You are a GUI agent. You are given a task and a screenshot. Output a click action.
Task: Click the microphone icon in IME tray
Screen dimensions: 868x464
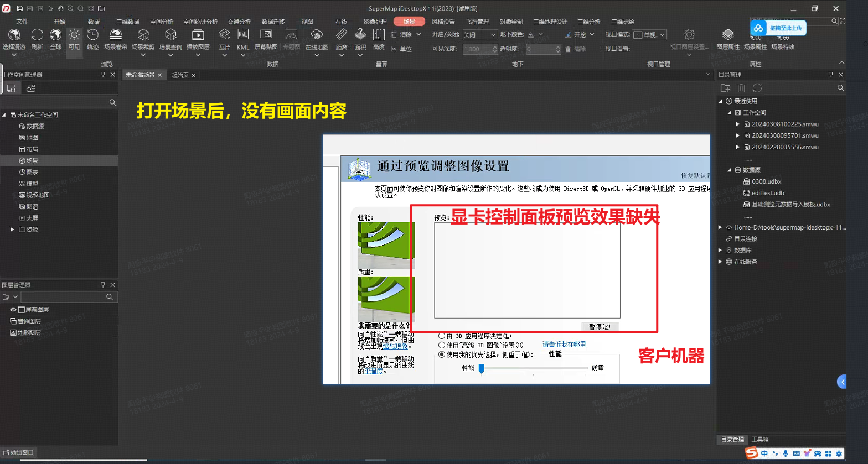click(x=785, y=453)
